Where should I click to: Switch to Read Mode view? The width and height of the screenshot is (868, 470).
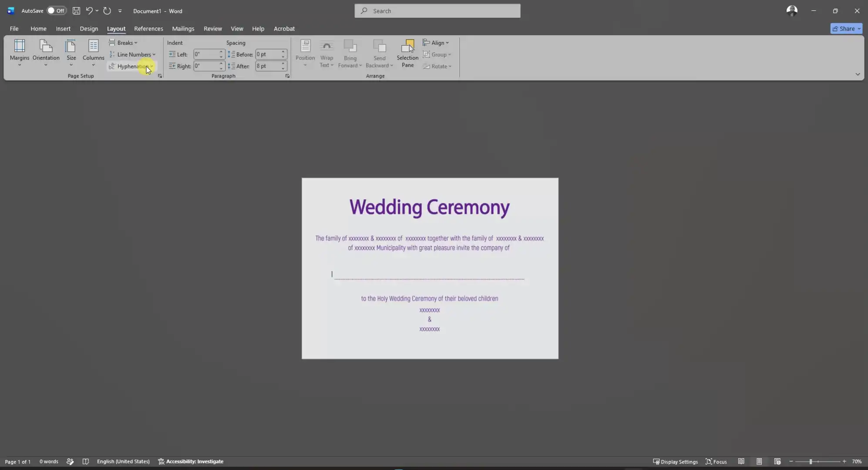click(x=741, y=462)
